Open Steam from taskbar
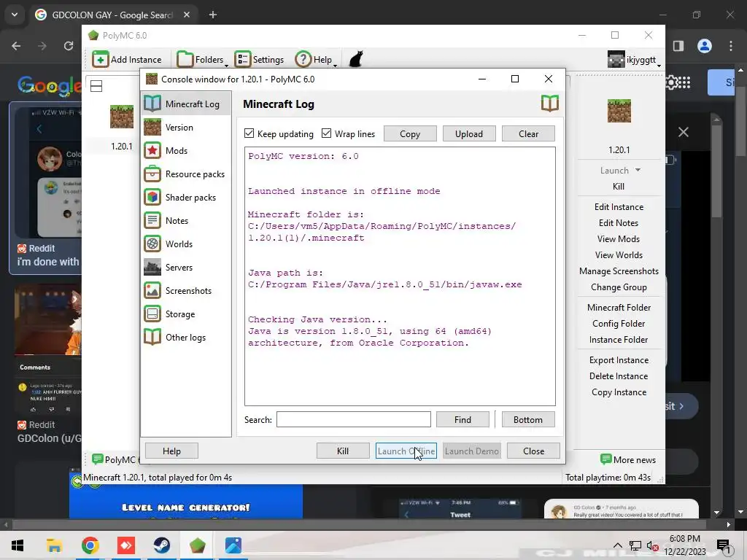The image size is (747, 560). click(x=161, y=545)
